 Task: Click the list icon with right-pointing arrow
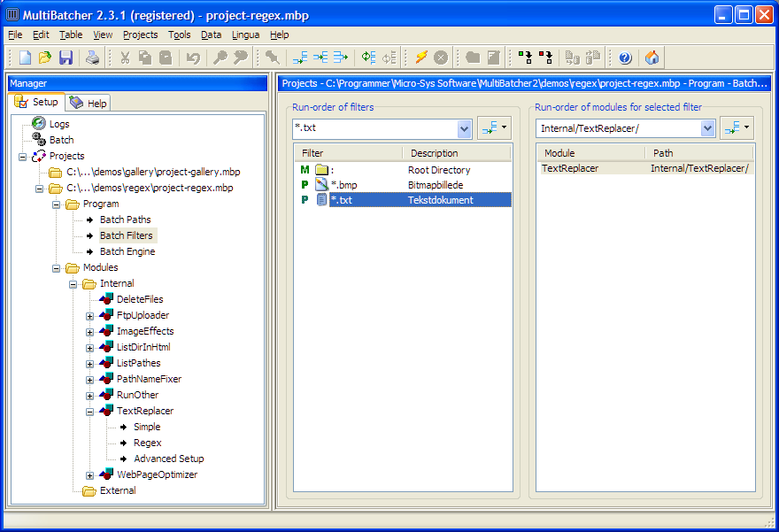341,58
